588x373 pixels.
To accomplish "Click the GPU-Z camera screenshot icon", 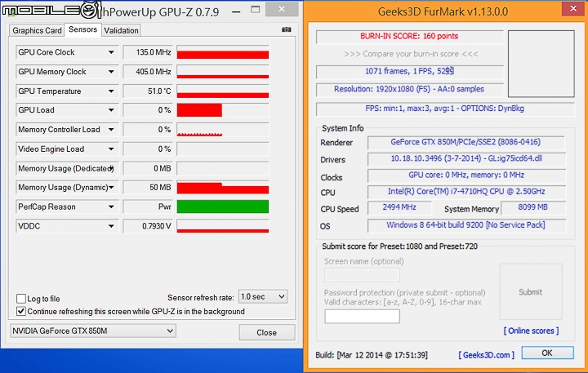I will point(286,29).
